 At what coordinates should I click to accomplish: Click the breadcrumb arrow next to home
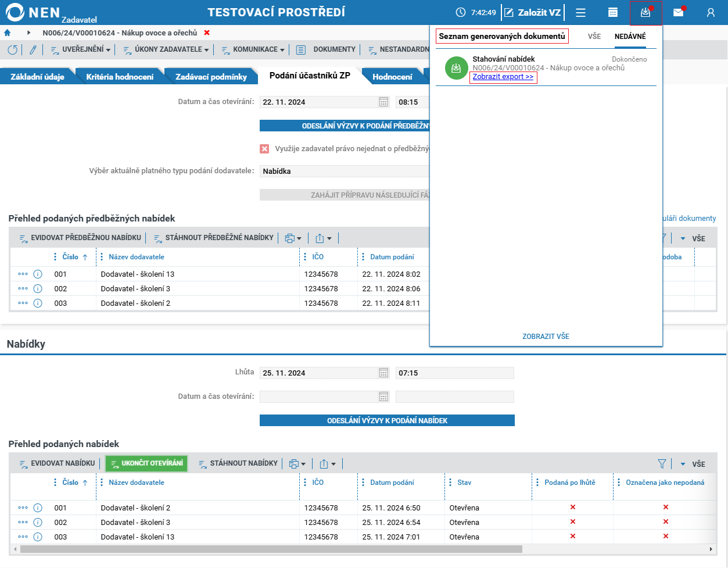click(x=29, y=33)
